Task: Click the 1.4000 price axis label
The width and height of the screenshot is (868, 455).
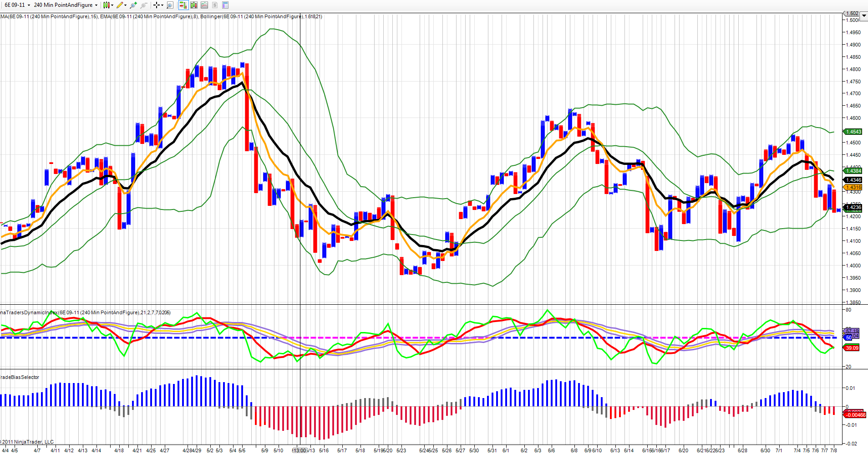Action: (853, 266)
